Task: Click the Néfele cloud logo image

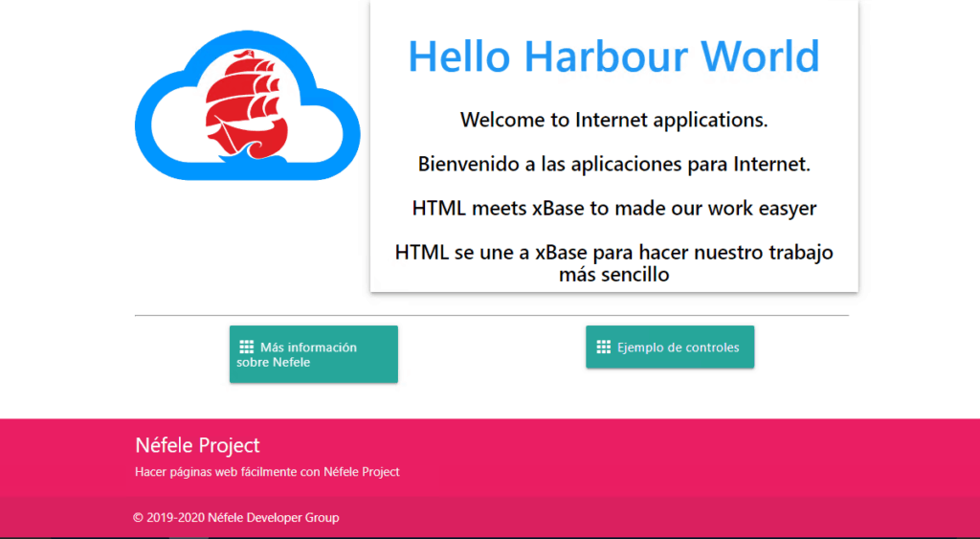Action: click(x=247, y=105)
